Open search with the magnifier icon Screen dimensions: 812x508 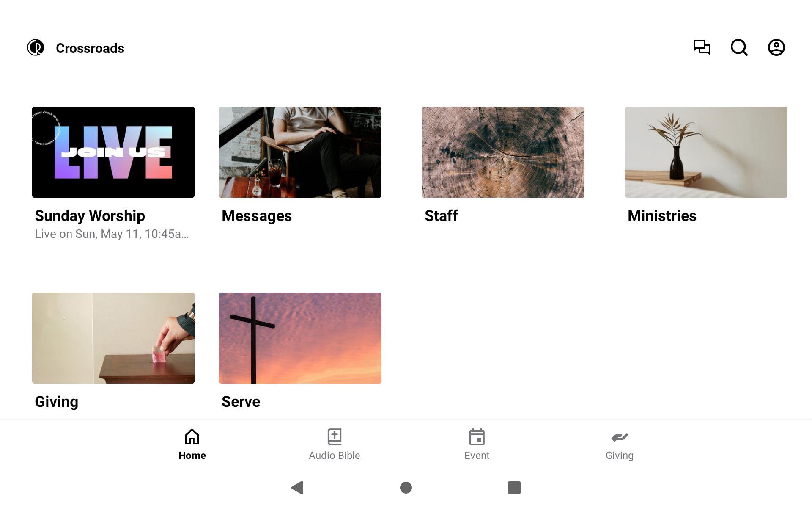pyautogui.click(x=739, y=47)
